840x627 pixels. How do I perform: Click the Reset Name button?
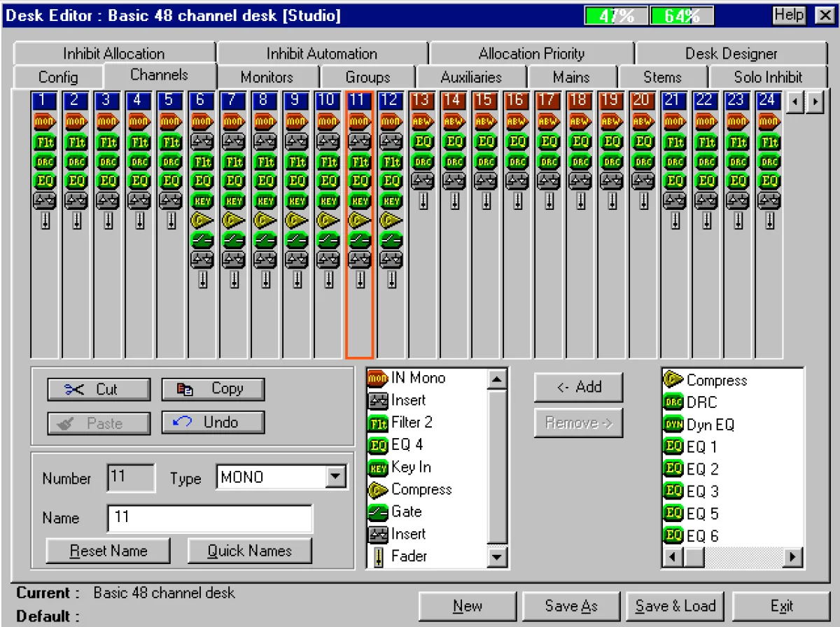[x=108, y=551]
